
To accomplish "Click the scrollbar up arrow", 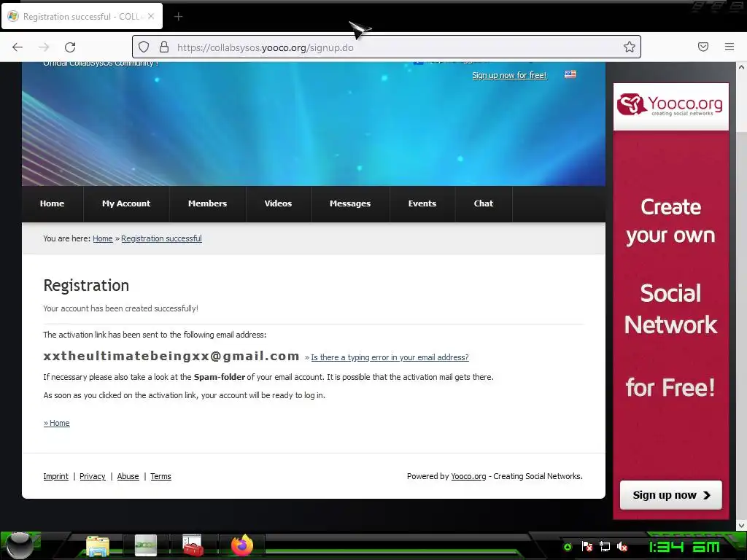I will [741, 67].
